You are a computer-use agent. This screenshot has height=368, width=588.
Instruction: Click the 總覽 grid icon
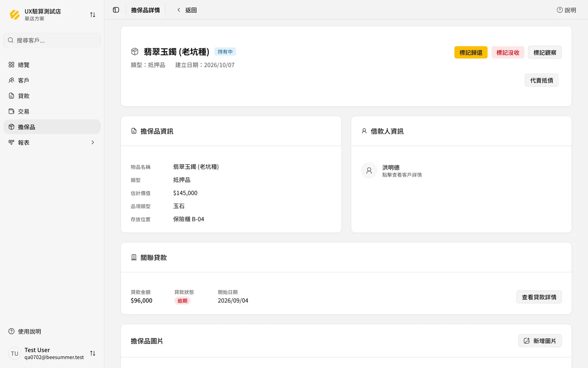tap(11, 65)
